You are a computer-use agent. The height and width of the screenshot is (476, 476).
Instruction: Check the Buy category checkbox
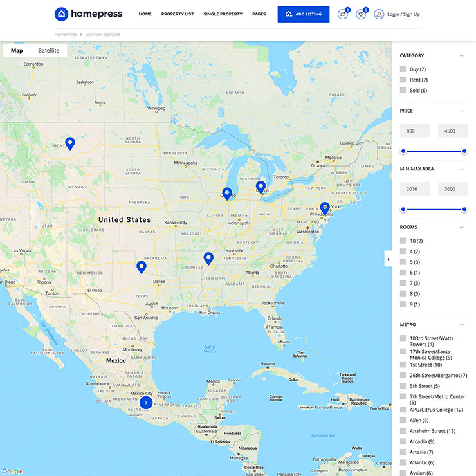403,69
